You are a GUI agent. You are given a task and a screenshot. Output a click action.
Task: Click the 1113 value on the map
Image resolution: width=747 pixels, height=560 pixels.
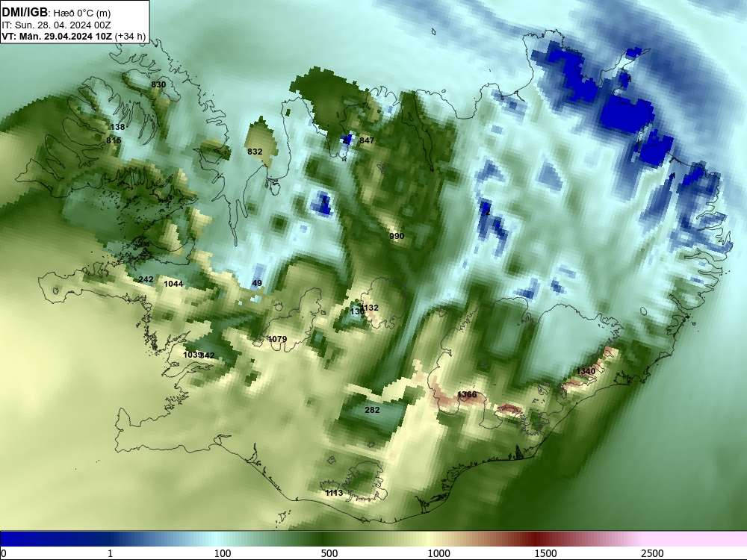[334, 493]
